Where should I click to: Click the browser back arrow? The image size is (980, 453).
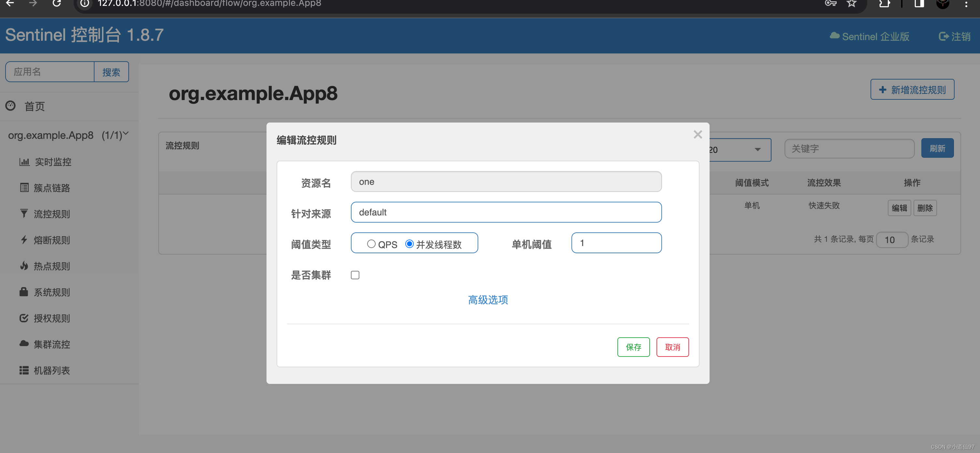10,4
